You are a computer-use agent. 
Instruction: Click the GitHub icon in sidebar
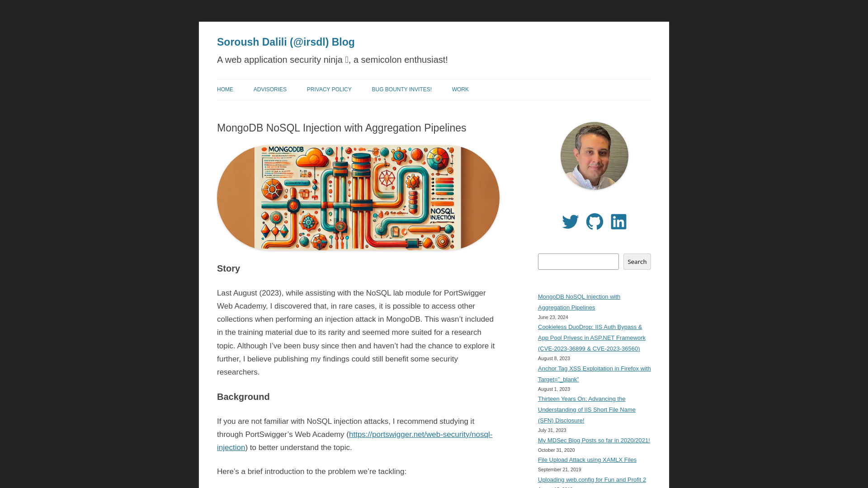point(594,221)
